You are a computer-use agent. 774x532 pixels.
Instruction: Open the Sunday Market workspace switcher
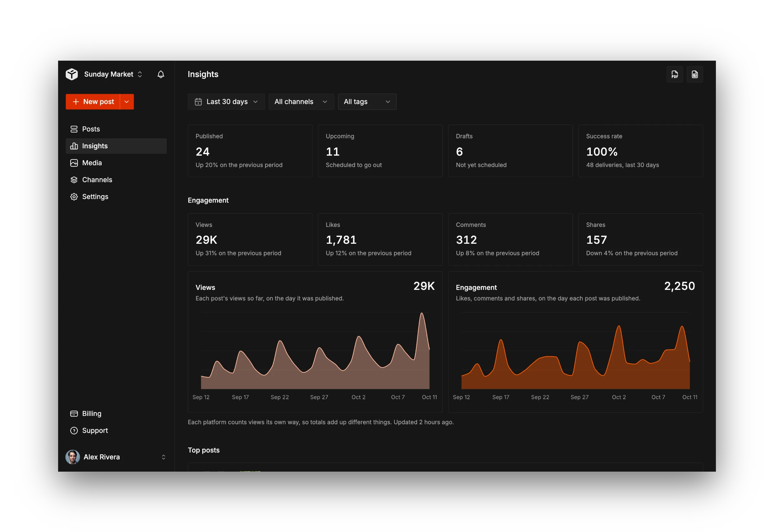(x=113, y=74)
